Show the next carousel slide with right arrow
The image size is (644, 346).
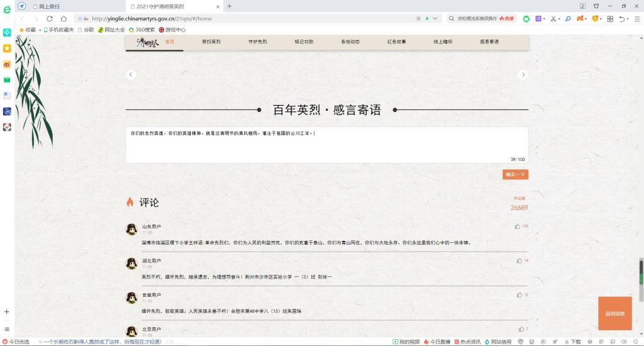(x=523, y=75)
